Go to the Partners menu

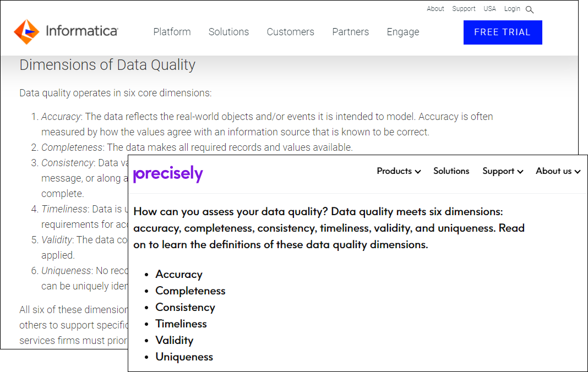350,32
